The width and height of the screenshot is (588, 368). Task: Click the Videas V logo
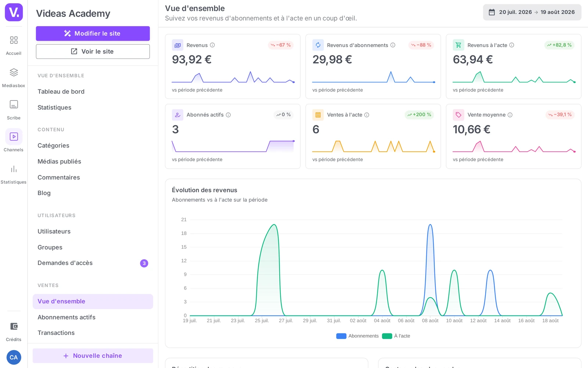pos(14,12)
